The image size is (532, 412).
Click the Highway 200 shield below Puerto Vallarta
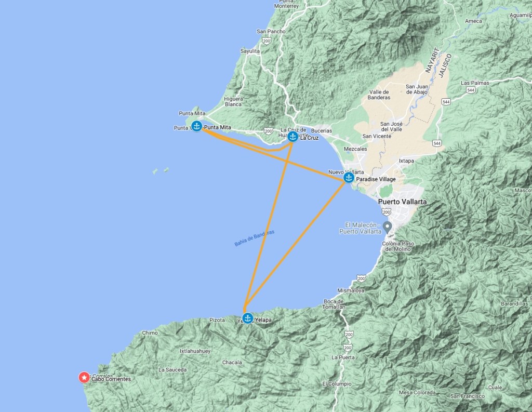pyautogui.click(x=387, y=212)
